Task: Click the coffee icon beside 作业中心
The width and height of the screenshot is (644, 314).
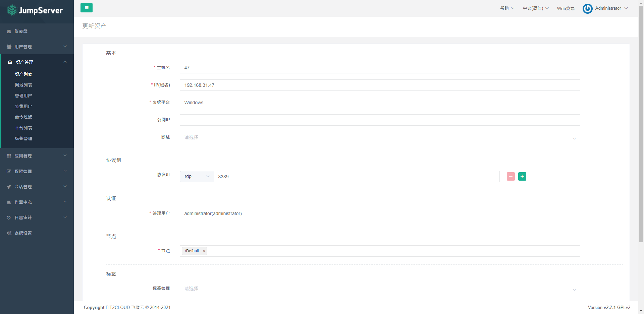Action: (9, 202)
